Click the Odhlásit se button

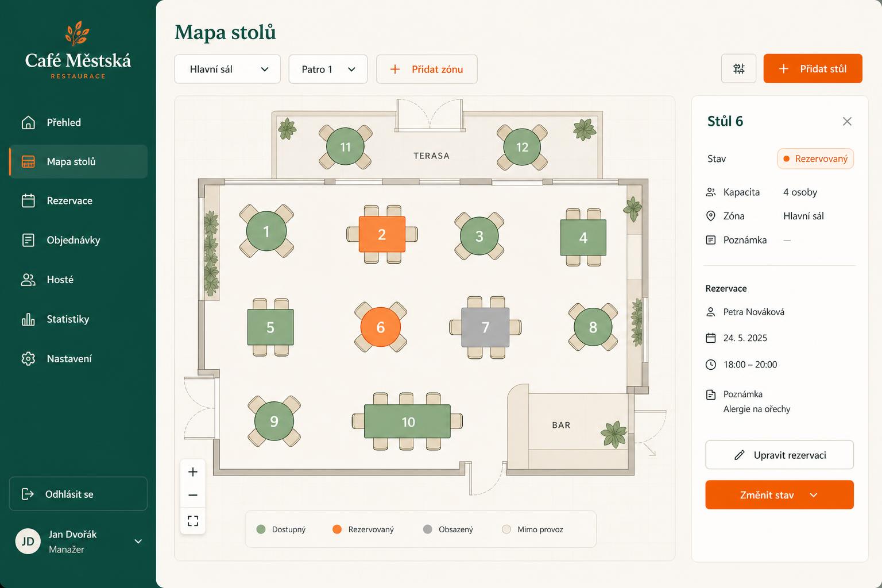[78, 494]
